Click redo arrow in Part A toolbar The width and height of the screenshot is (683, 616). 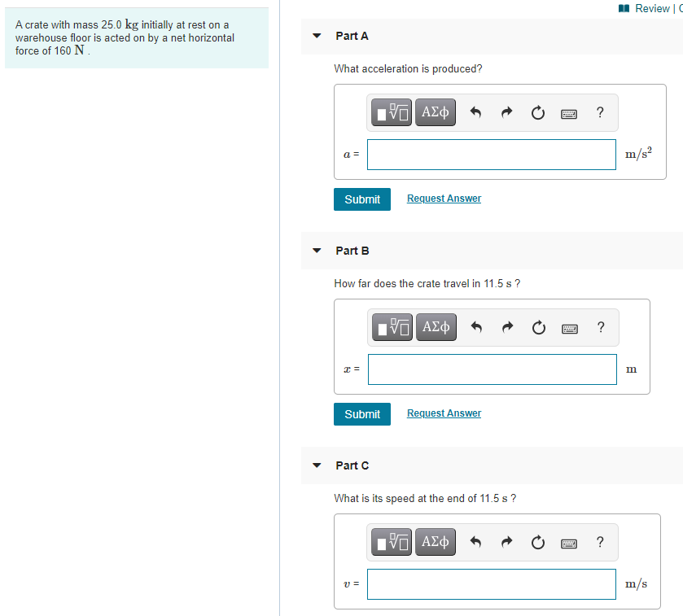(506, 113)
